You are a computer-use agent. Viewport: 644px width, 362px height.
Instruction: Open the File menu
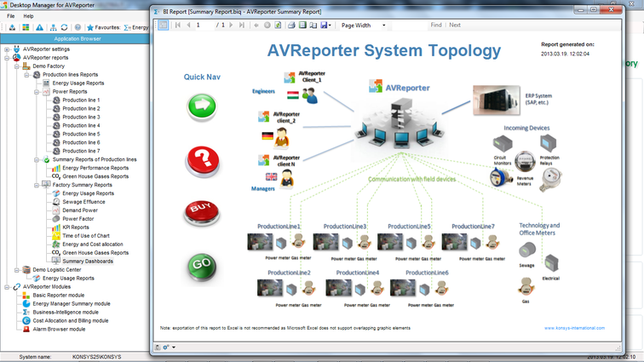coord(11,16)
